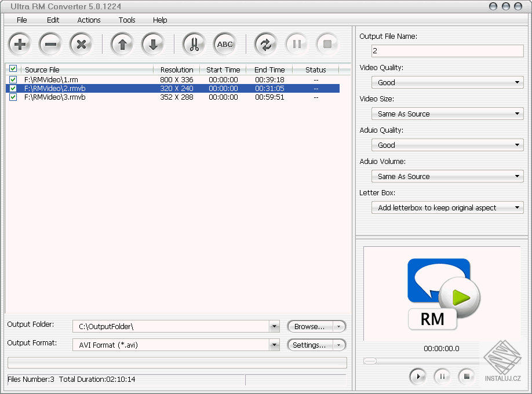532x394 pixels.
Task: Toggle the checkbox for 3.rmvb
Action: (x=13, y=97)
